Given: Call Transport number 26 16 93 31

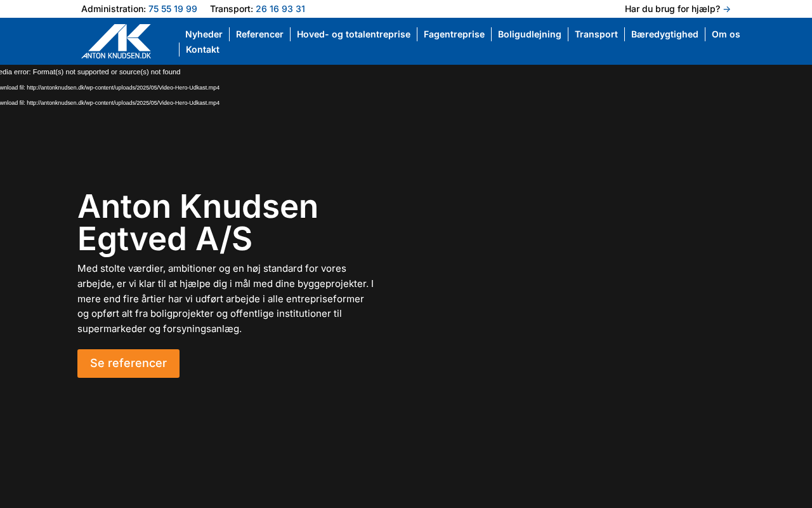Looking at the screenshot, I should click(280, 9).
